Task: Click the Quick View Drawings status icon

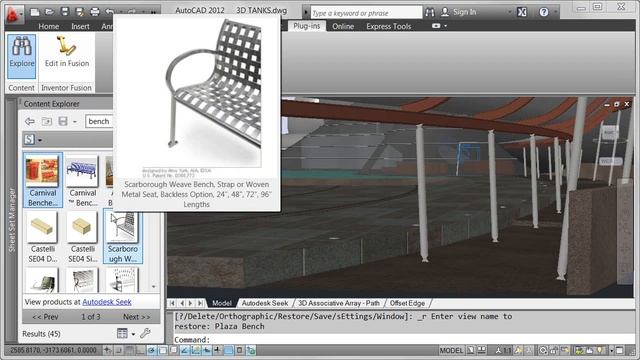Action: coord(482,350)
